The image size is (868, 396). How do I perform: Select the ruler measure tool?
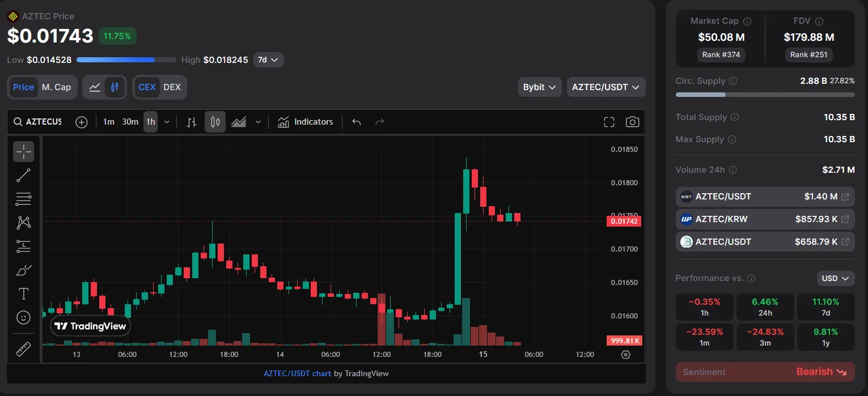23,349
